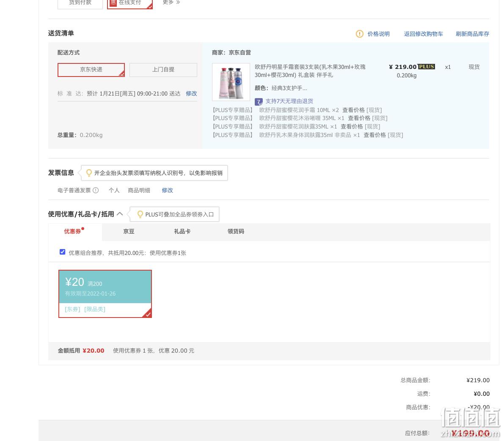Click the 总重量 0.200kg text
Screen dimensions: 504x441
(80, 135)
